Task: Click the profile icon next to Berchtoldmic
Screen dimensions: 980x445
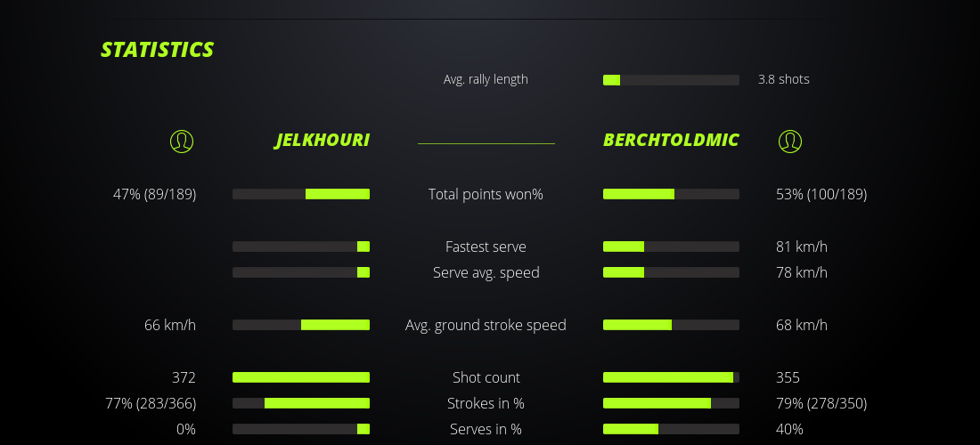Action: (790, 141)
